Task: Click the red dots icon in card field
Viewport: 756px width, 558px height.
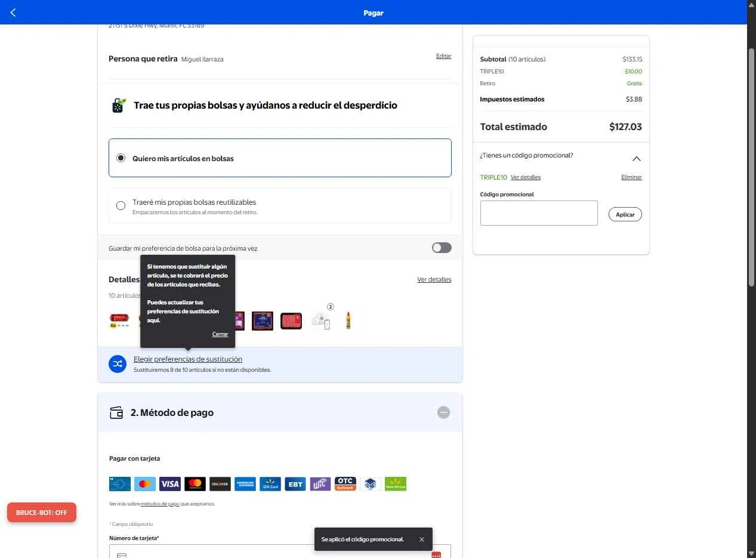Action: pyautogui.click(x=436, y=555)
